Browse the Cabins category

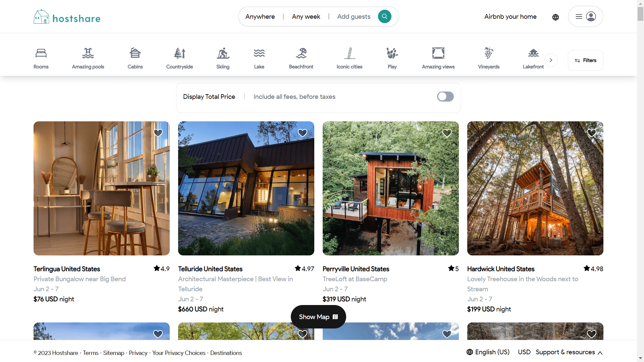(135, 53)
